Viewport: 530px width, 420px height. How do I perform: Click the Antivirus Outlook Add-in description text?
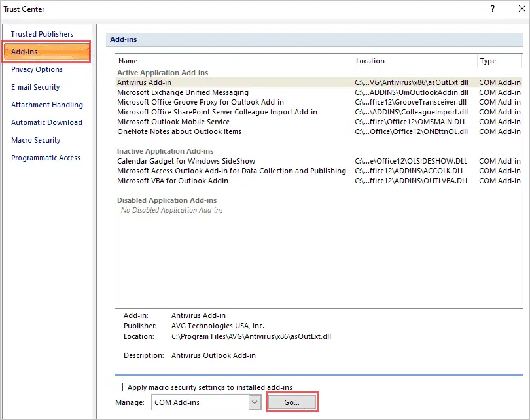click(213, 355)
